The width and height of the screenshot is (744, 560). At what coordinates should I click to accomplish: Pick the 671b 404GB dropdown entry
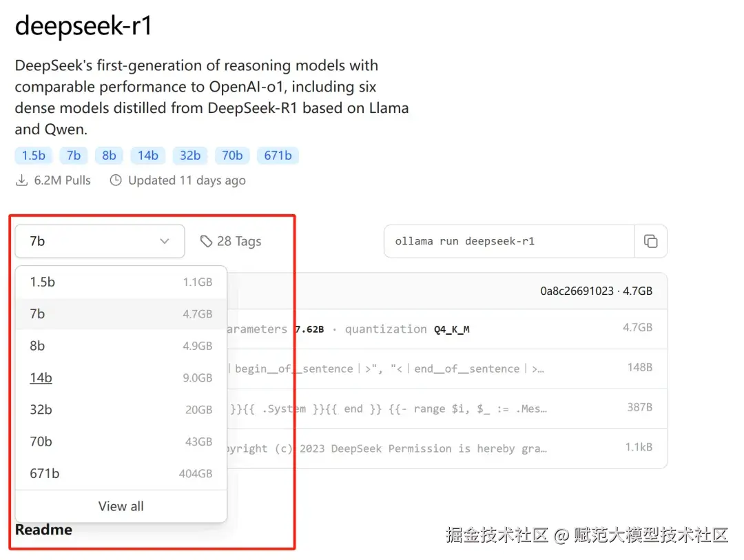121,473
